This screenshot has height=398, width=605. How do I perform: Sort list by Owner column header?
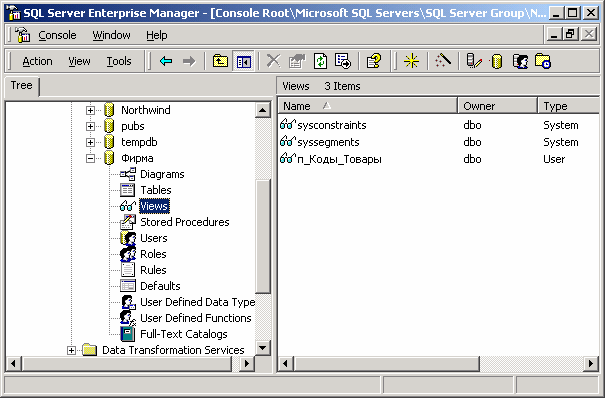(497, 106)
